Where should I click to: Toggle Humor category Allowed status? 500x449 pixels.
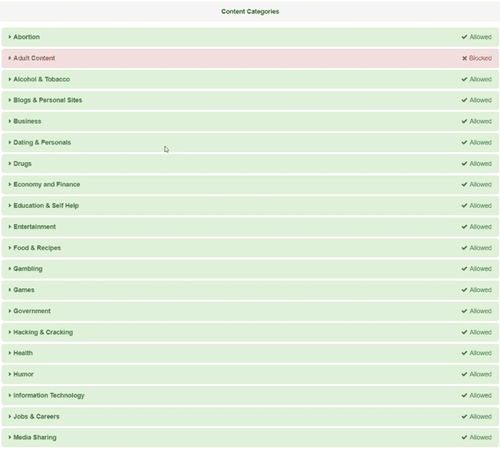[477, 374]
